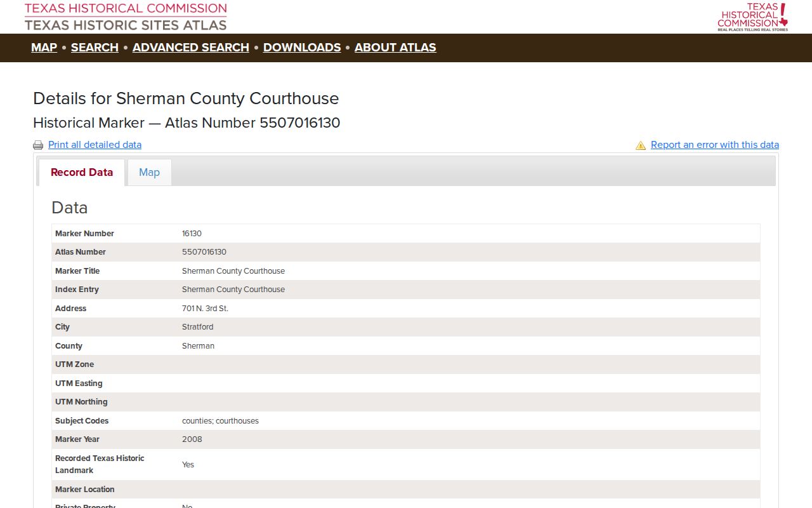
Task: Go to the SEARCH page
Action: coord(95,48)
